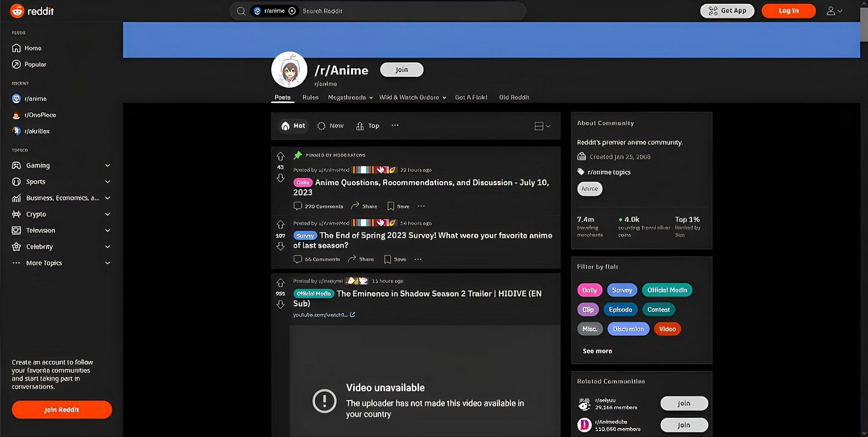Open more sort options ellipsis
Viewport: 868px width, 437px height.
tap(395, 125)
